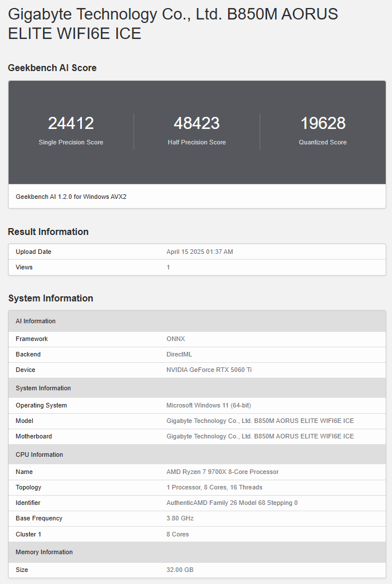The image size is (392, 584).
Task: Click the April 15 2025 01:37 AM value
Action: (199, 252)
